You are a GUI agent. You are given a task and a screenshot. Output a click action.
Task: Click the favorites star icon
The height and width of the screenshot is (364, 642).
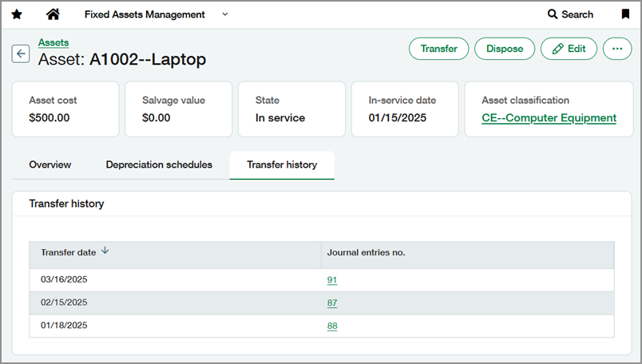click(x=17, y=14)
